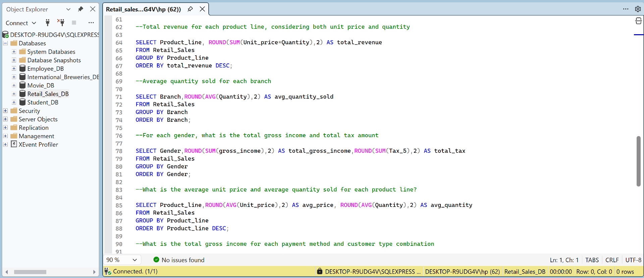Expand the International_Breweries_DB node
Screen dimensions: 644x278
click(14, 77)
